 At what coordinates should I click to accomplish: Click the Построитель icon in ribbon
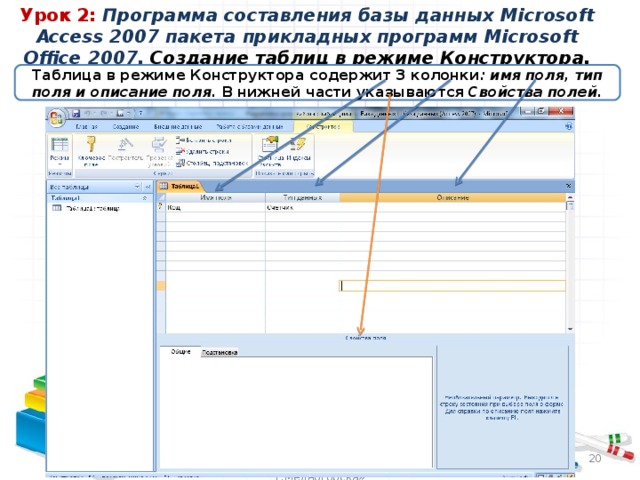point(125,144)
